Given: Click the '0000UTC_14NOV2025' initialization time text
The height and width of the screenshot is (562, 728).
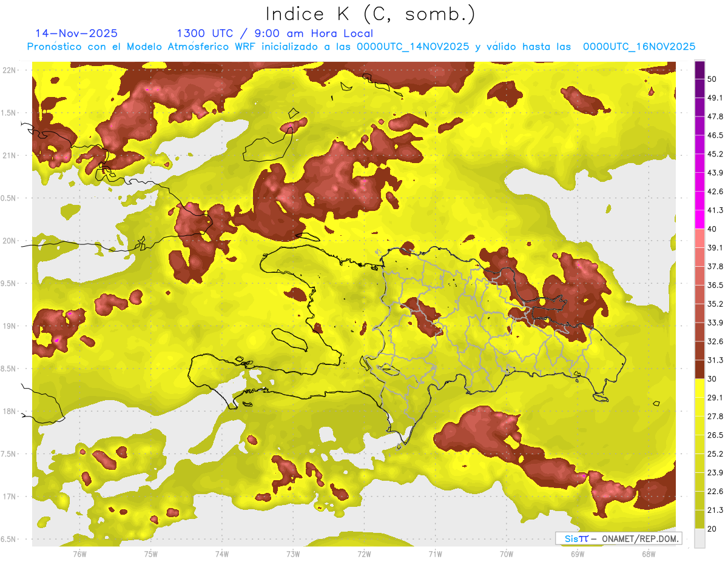Looking at the screenshot, I should pyautogui.click(x=413, y=47).
